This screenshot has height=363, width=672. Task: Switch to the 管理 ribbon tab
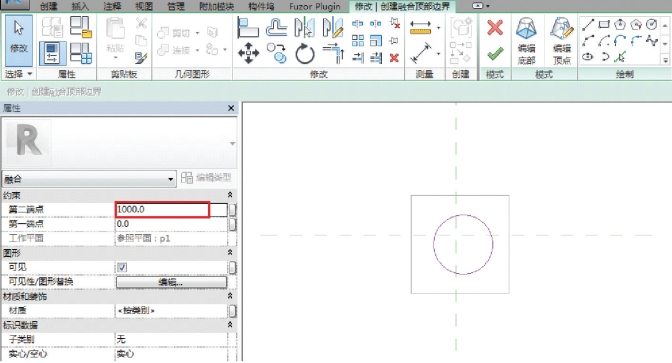[176, 6]
